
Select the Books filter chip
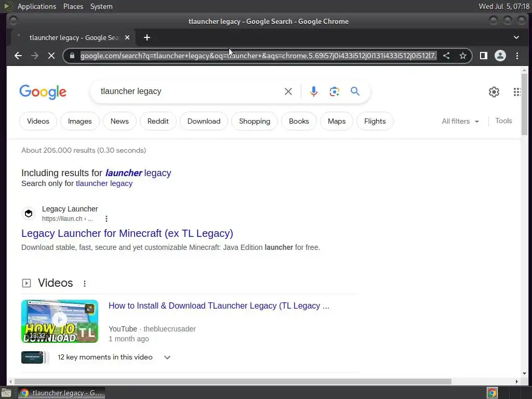pos(299,121)
